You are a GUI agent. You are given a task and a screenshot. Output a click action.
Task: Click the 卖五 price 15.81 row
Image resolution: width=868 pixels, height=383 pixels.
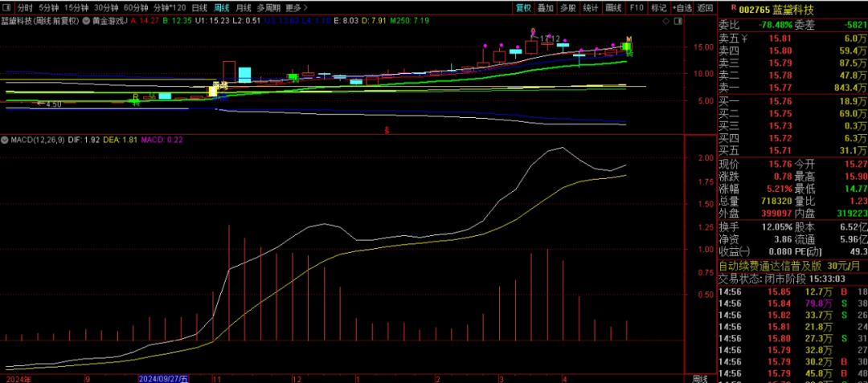point(792,39)
